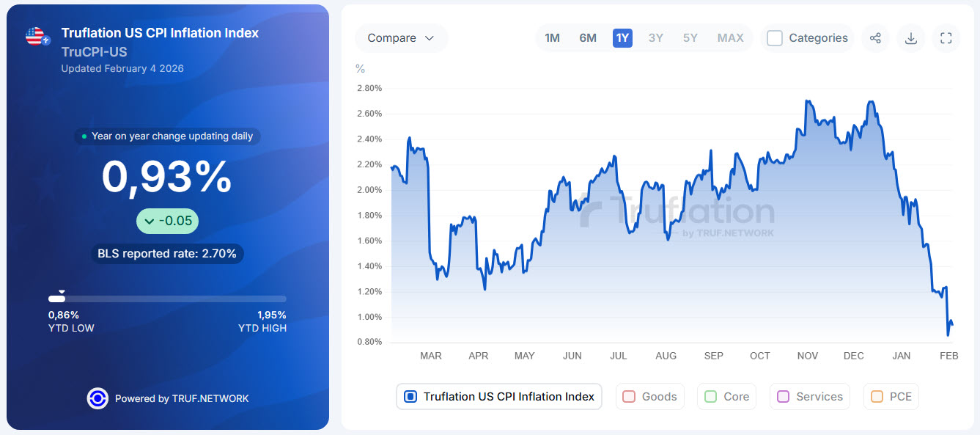Click the Truflation watermark logo on chart

click(677, 214)
